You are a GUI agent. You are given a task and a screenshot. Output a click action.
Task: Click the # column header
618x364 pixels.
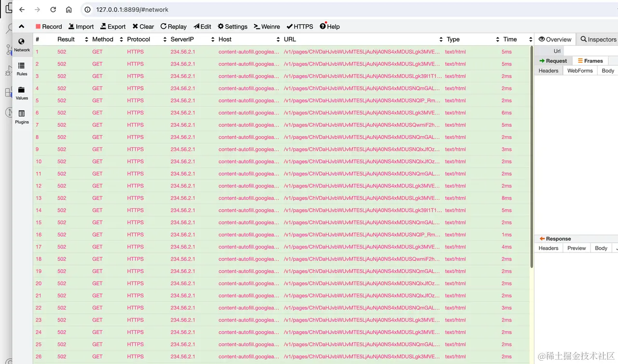click(x=38, y=40)
